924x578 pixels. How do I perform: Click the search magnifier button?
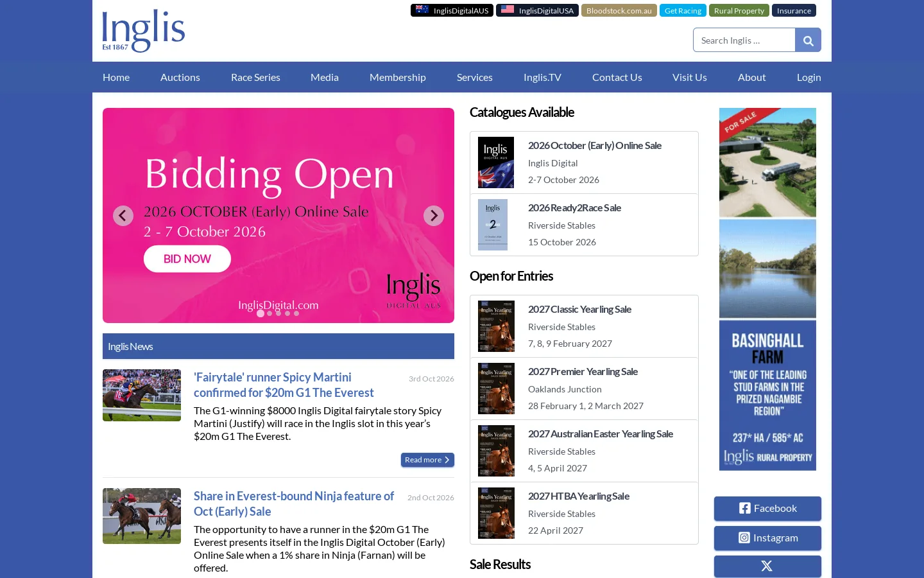808,40
